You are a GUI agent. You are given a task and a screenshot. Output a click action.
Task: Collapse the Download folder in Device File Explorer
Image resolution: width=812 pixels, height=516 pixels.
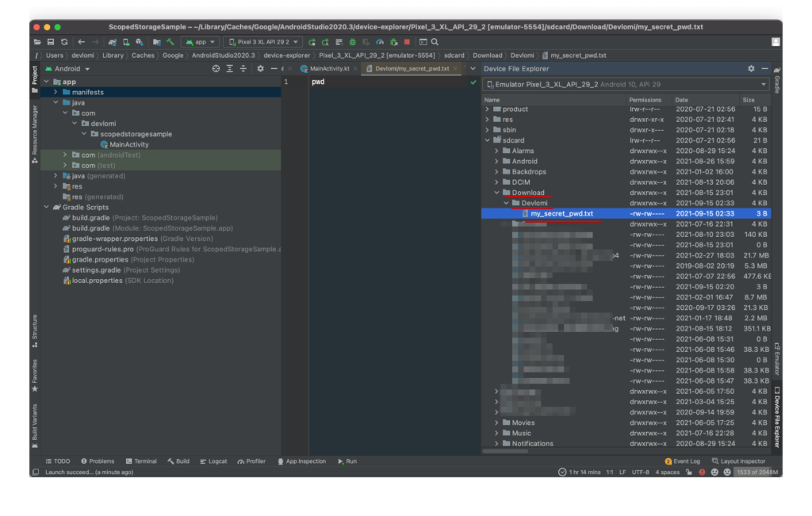496,192
